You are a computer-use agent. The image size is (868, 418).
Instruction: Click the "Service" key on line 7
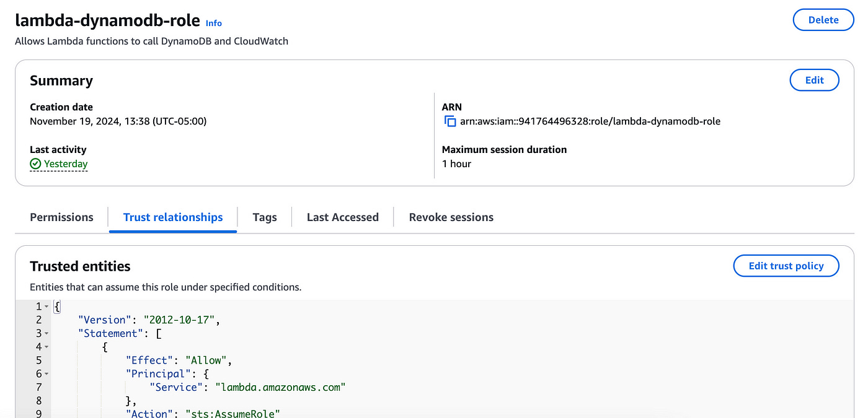176,388
